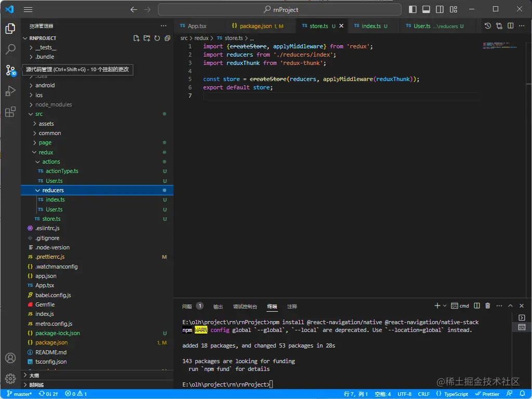Collapse all folders in explorer
This screenshot has height=399, width=532.
click(x=167, y=38)
